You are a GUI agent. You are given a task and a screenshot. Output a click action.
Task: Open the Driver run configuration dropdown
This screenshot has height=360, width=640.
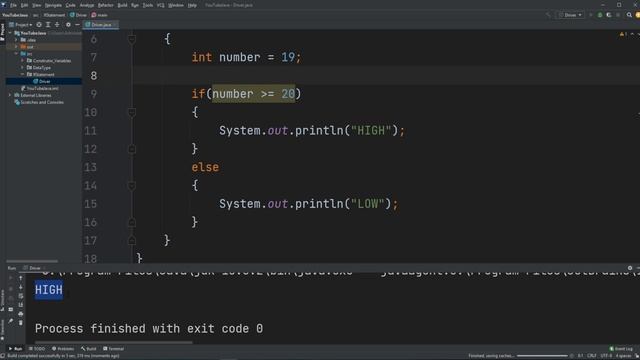[571, 15]
